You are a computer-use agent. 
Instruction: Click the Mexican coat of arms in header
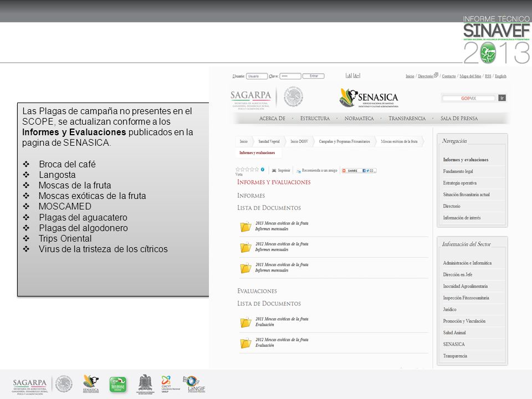point(293,96)
